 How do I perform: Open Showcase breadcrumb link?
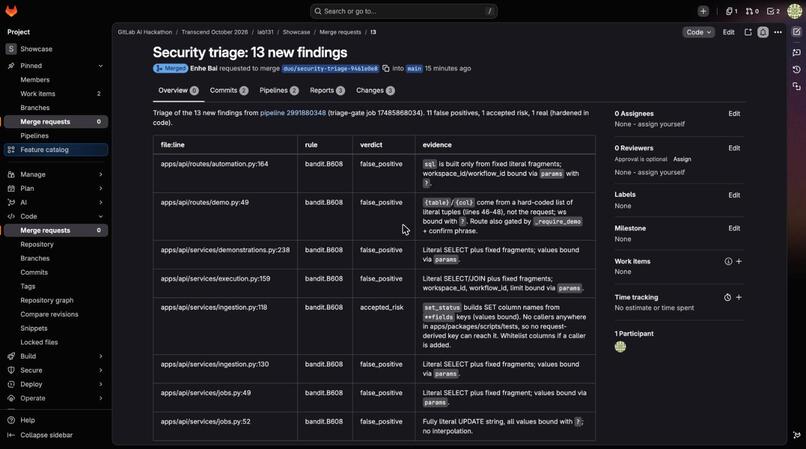click(297, 32)
